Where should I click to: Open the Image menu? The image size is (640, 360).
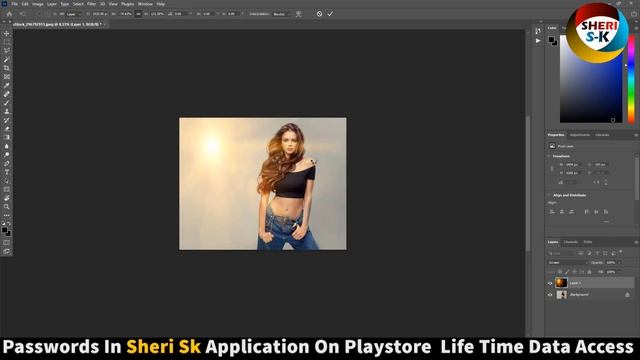pyautogui.click(x=38, y=4)
